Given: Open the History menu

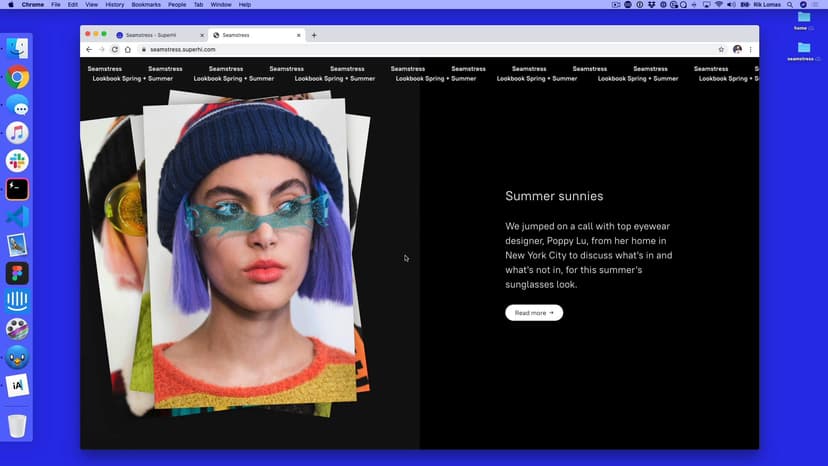Looking at the screenshot, I should coord(115,5).
